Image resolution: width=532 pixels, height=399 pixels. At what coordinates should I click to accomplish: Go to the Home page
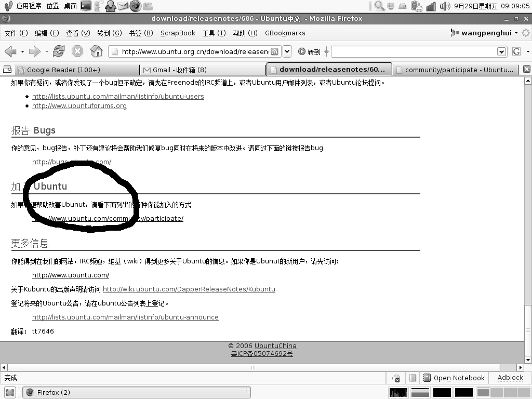[96, 51]
